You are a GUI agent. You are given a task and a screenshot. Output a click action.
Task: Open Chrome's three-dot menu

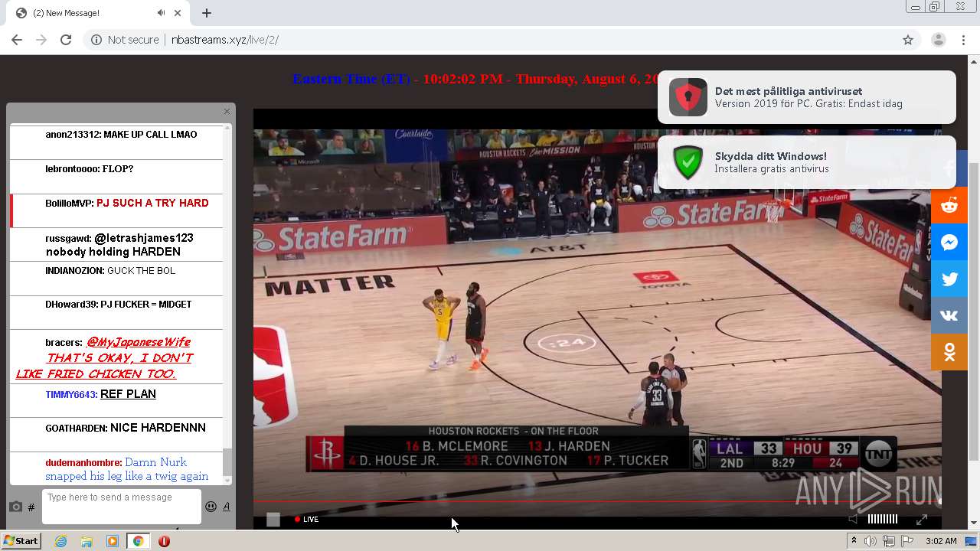(x=963, y=40)
